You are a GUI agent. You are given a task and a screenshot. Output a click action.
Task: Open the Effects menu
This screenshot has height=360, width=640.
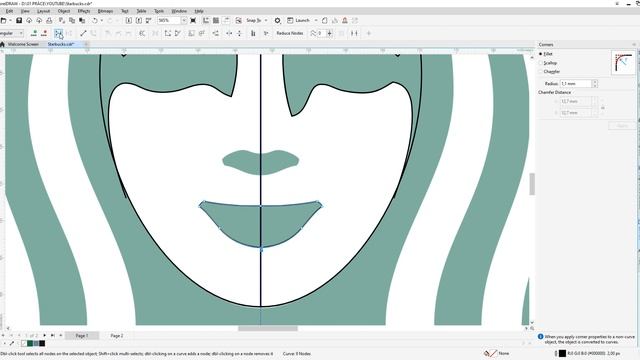point(84,11)
